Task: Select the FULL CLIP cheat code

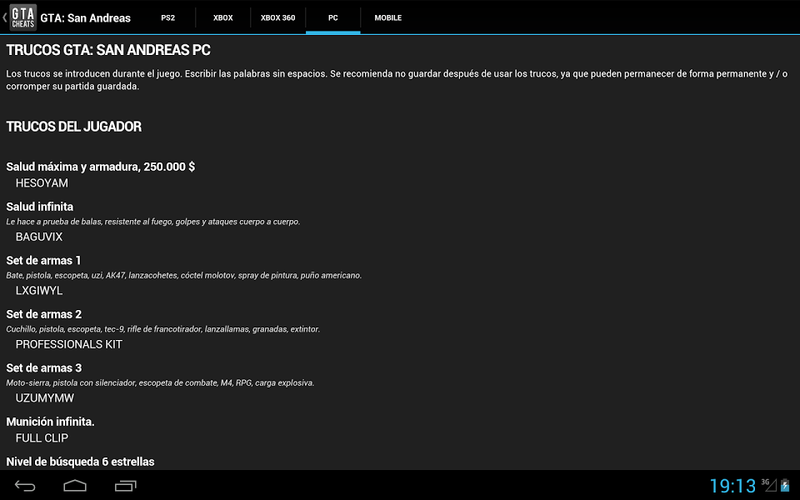Action: (42, 438)
